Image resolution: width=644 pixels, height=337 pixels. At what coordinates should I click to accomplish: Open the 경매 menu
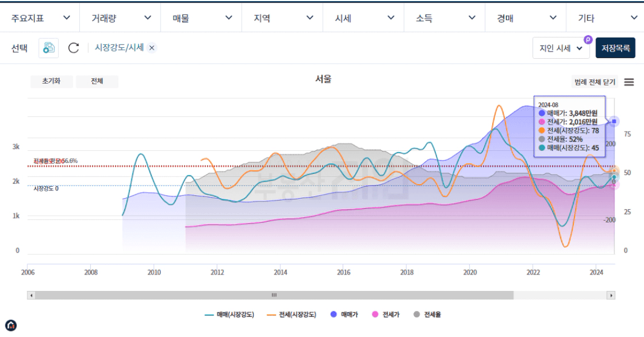pyautogui.click(x=525, y=18)
